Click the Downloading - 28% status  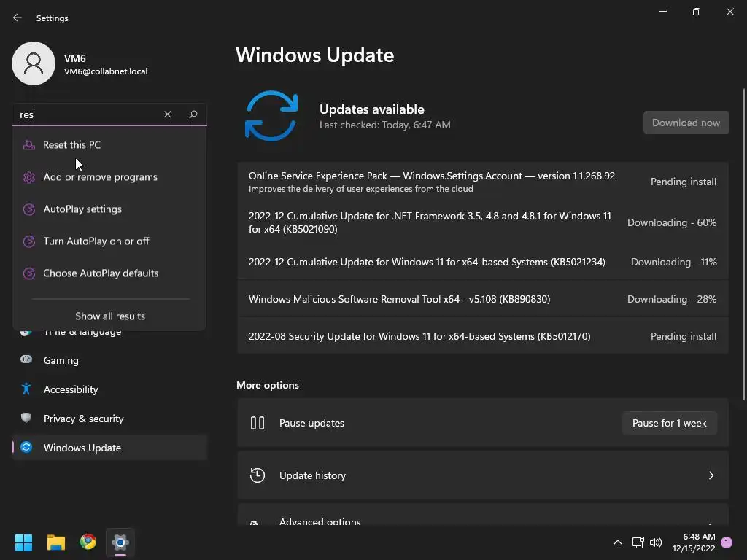click(x=672, y=299)
